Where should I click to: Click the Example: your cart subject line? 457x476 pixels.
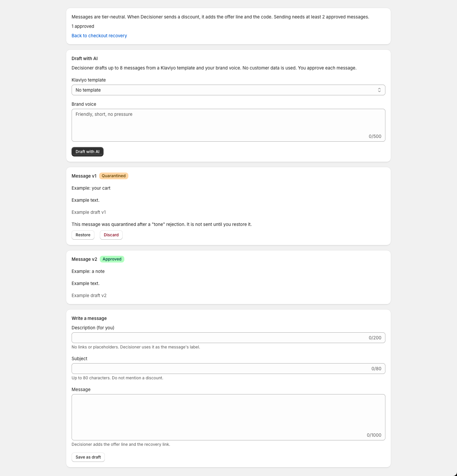click(x=91, y=188)
